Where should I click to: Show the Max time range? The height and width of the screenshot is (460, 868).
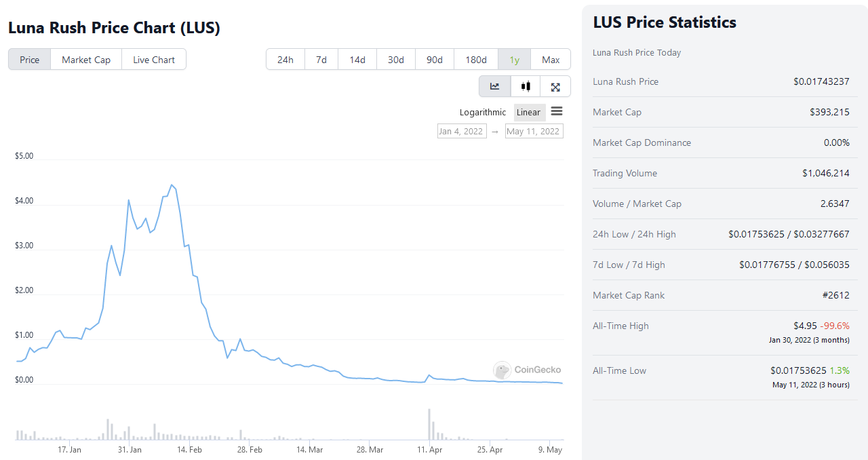click(x=551, y=60)
